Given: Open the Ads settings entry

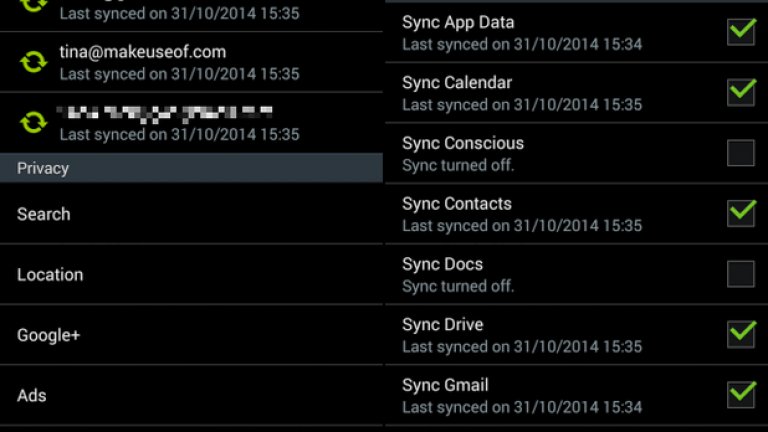Looking at the screenshot, I should coord(32,396).
